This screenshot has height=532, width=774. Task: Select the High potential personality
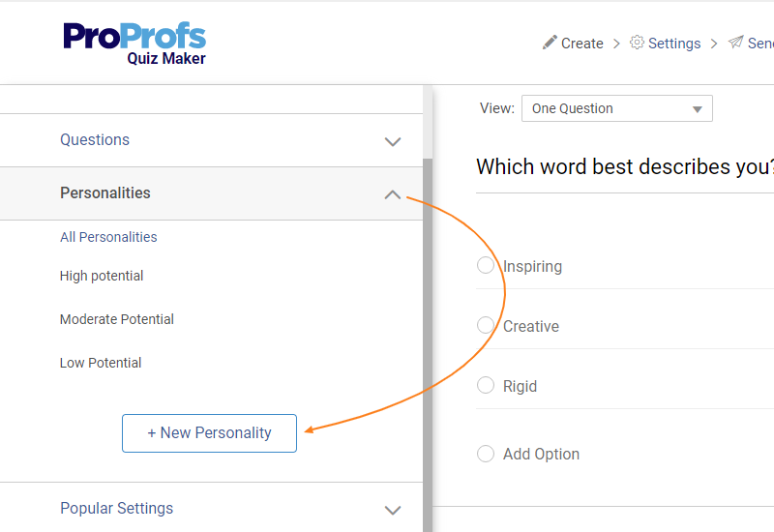tap(102, 276)
